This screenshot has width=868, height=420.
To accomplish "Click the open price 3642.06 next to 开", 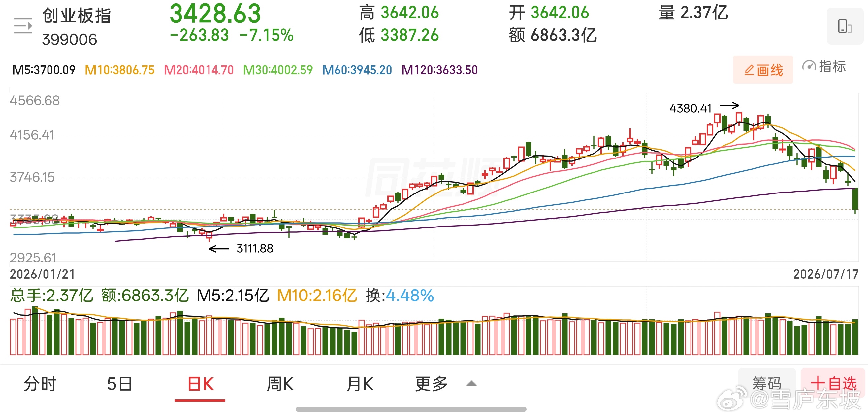I will pos(560,13).
